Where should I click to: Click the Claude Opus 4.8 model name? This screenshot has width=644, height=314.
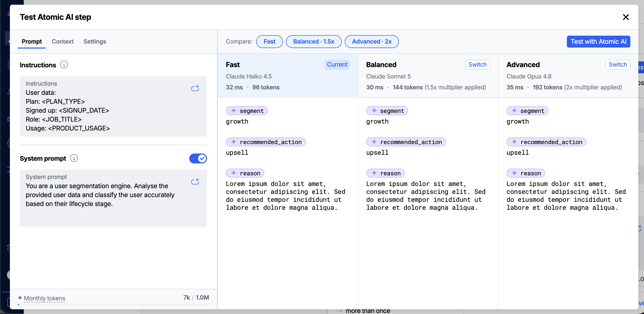coord(529,76)
